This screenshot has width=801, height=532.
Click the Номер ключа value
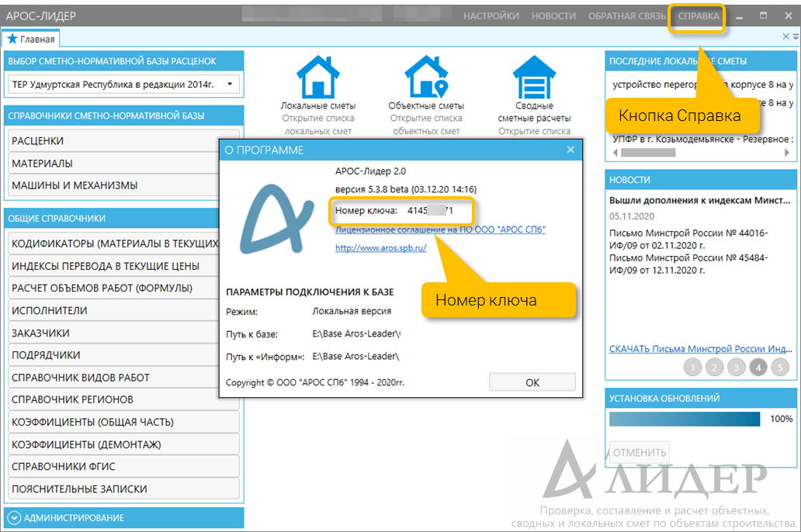[430, 210]
